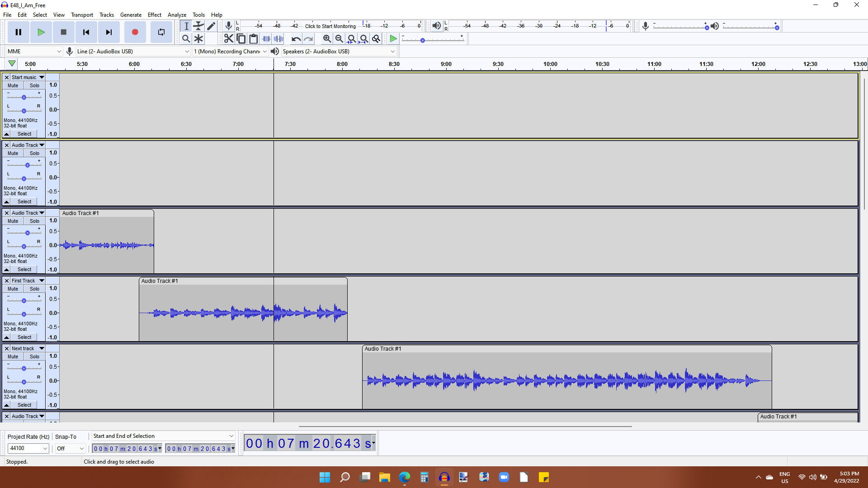Viewport: 868px width, 488px height.
Task: Solo the First Track
Action: 35,289
